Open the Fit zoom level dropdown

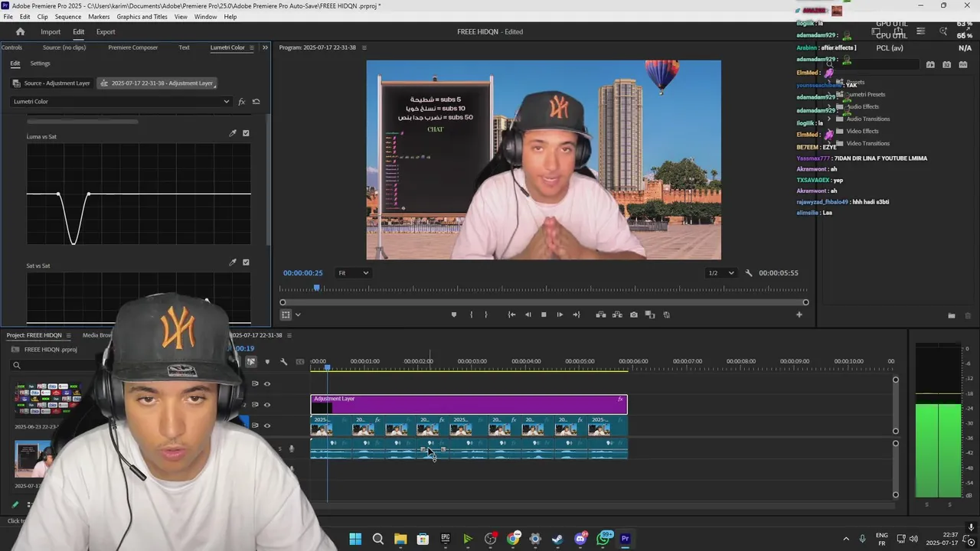(x=354, y=272)
